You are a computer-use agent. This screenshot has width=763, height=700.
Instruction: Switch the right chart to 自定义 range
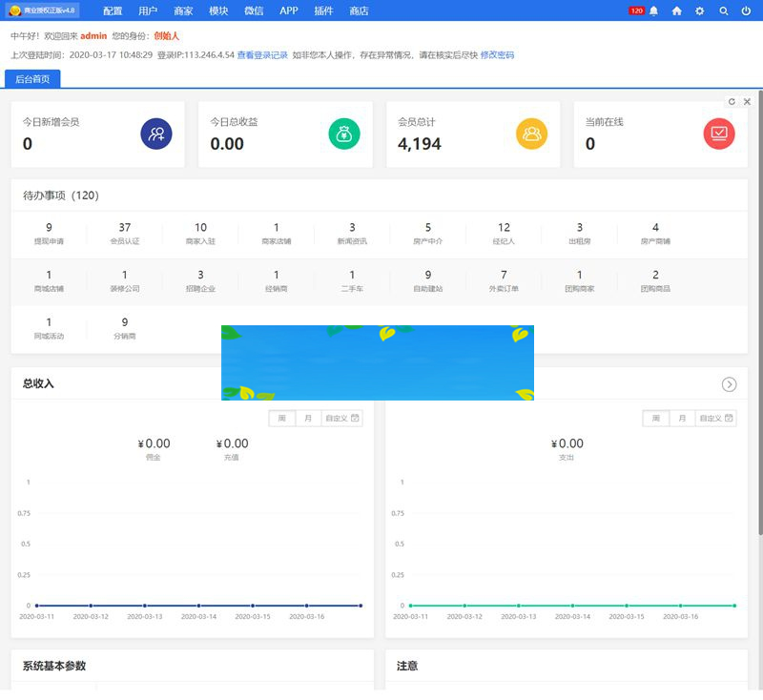click(712, 418)
